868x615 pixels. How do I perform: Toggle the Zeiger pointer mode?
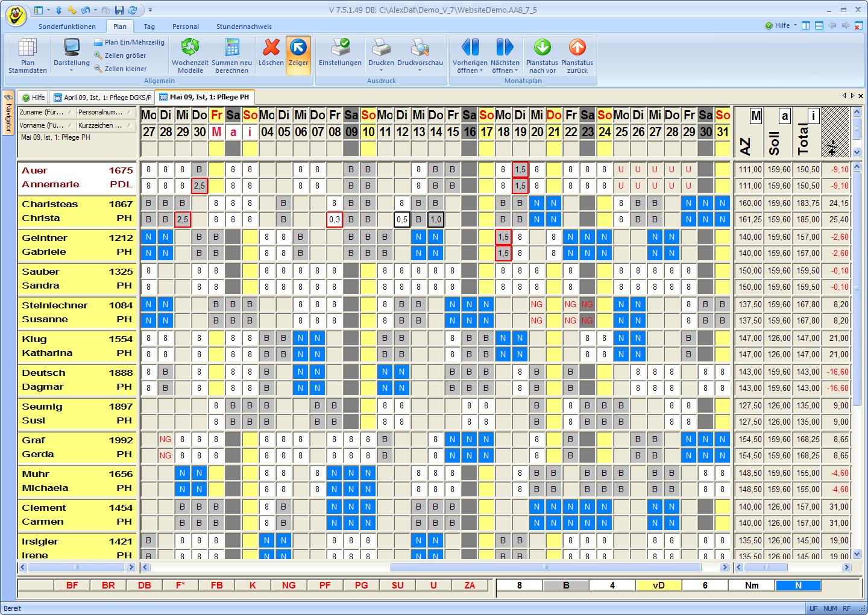click(298, 54)
